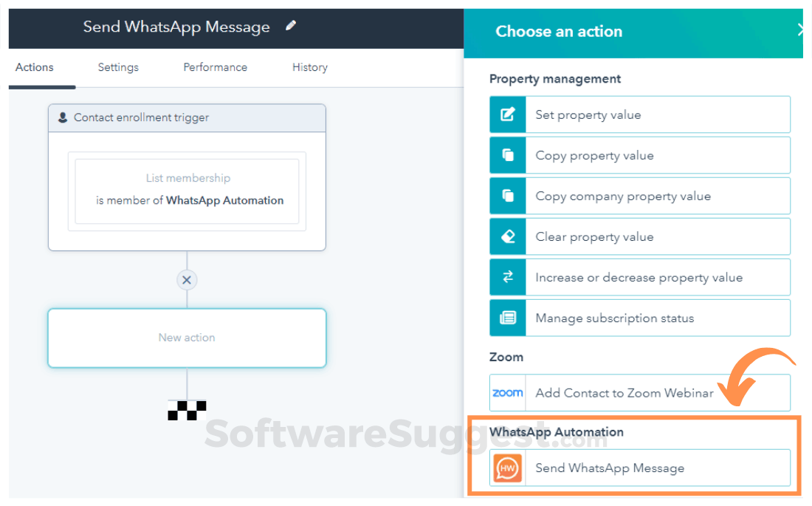Click the Manage subscription status list icon

(x=507, y=318)
